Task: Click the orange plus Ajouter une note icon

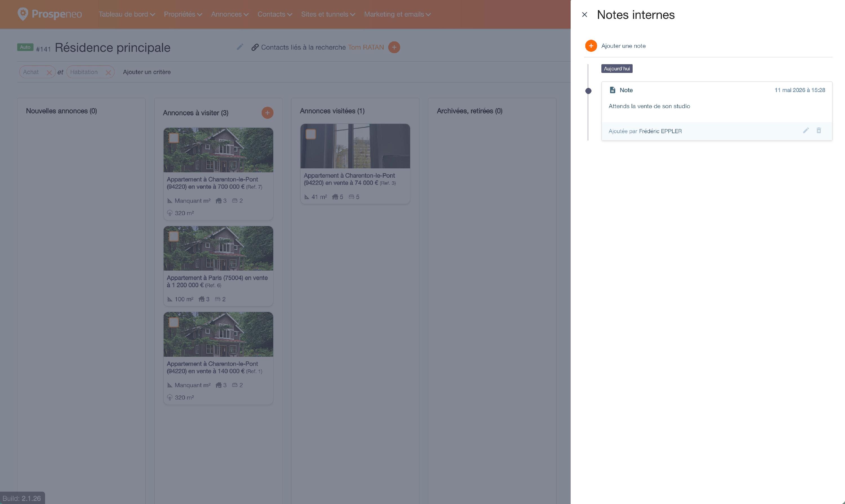Action: point(591,46)
